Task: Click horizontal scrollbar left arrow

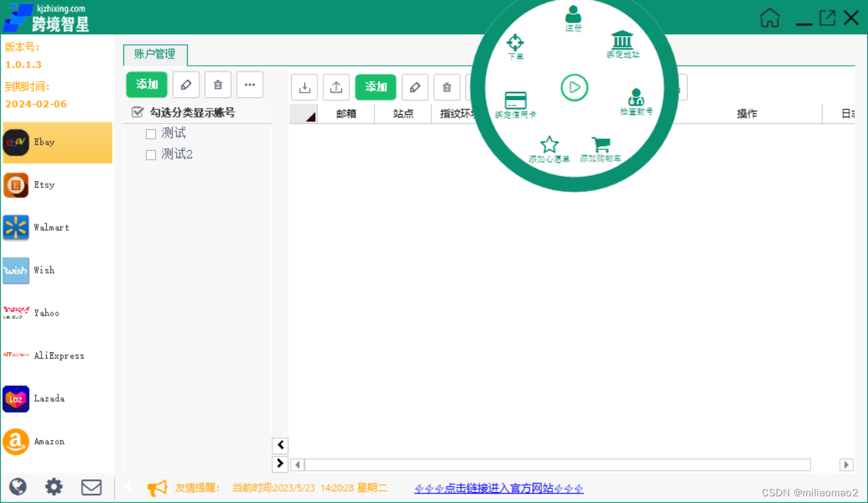Action: pos(297,465)
